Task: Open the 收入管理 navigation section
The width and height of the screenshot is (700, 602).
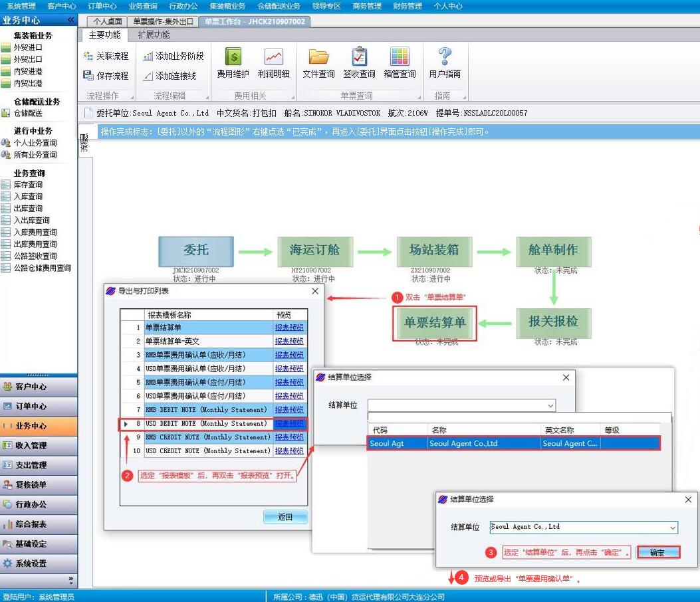Action: (31, 445)
